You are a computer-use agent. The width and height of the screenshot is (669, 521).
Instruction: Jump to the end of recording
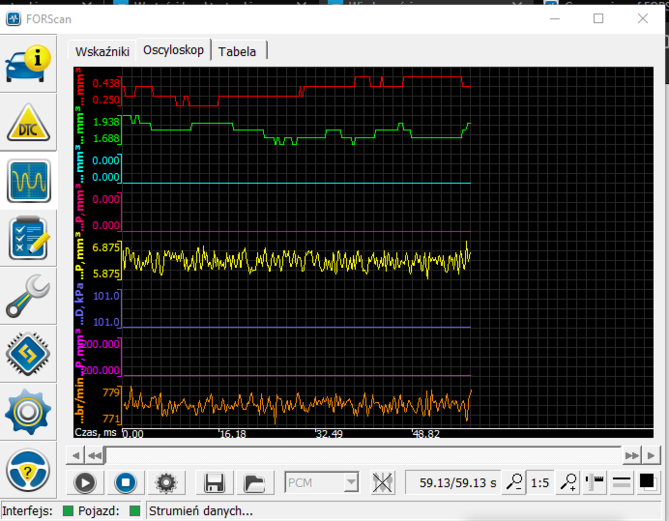click(631, 456)
